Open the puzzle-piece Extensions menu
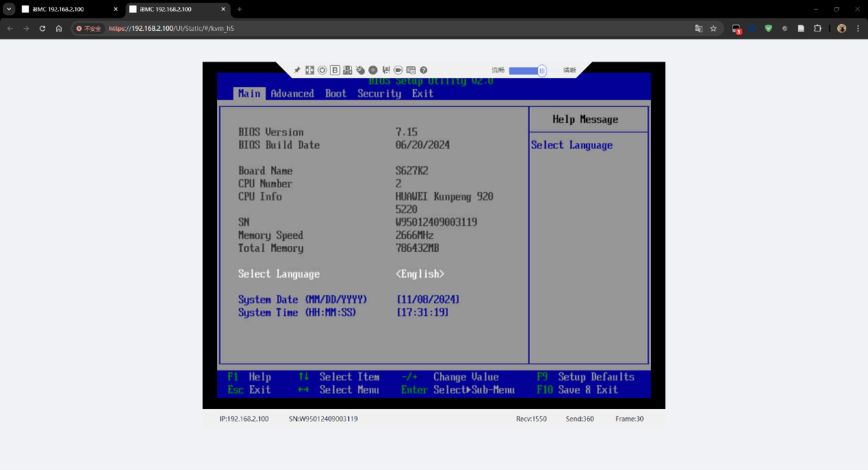 click(817, 29)
